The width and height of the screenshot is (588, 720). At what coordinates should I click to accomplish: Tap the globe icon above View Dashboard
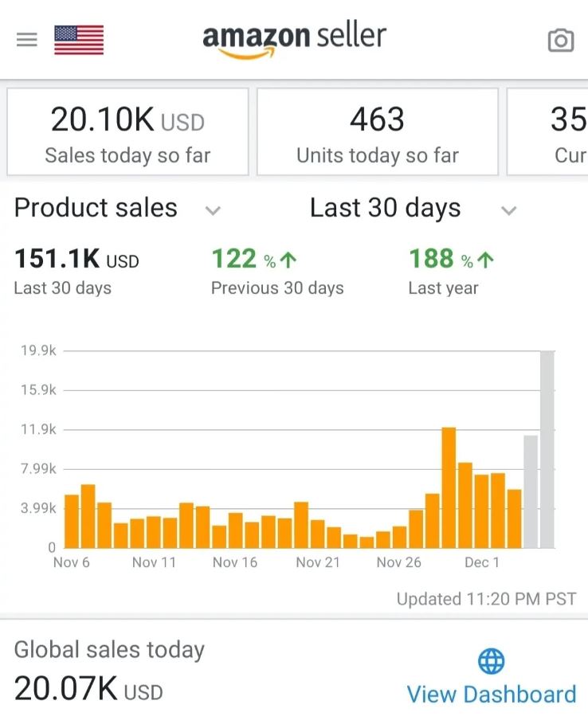point(491,661)
